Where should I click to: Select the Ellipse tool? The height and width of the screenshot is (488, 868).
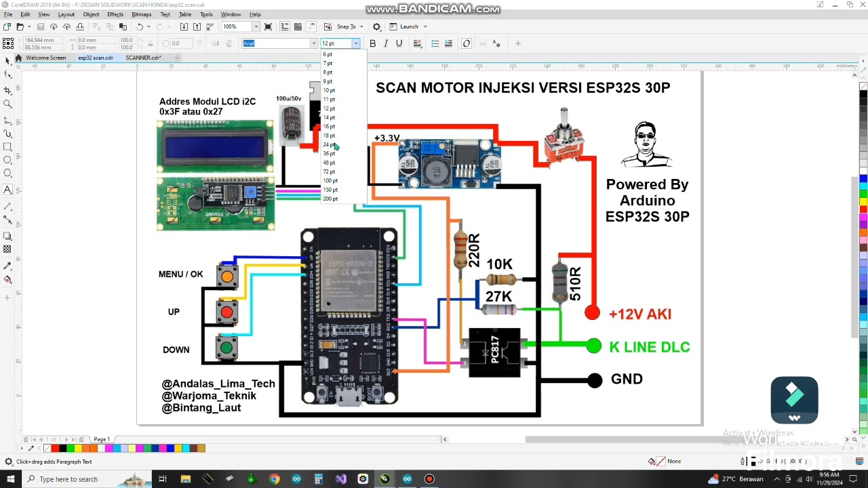(x=7, y=160)
